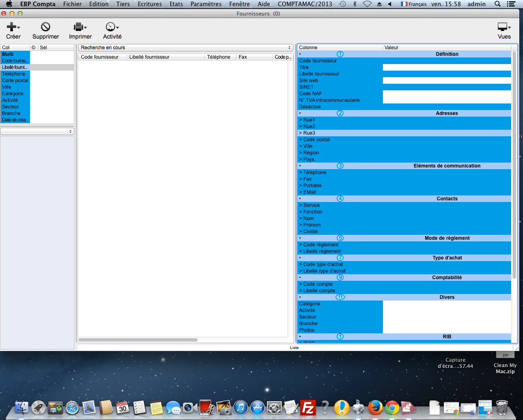Launch Google Chrome from the dock

tap(392, 408)
